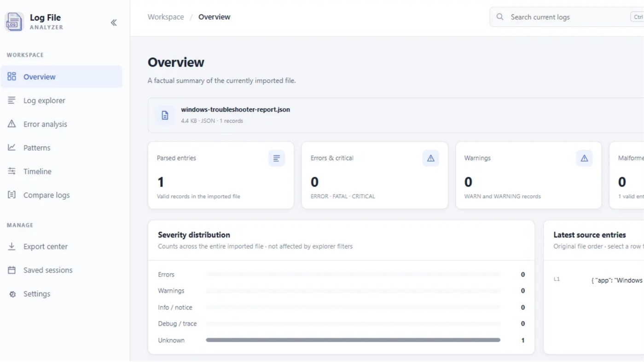Open the Overview page in sidebar
This screenshot has width=644, height=362.
click(62, 76)
